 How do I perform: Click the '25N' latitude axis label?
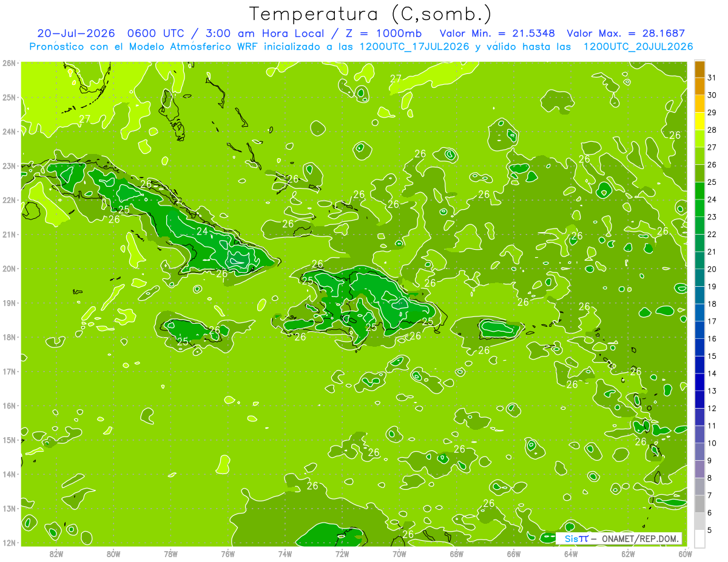[10, 98]
